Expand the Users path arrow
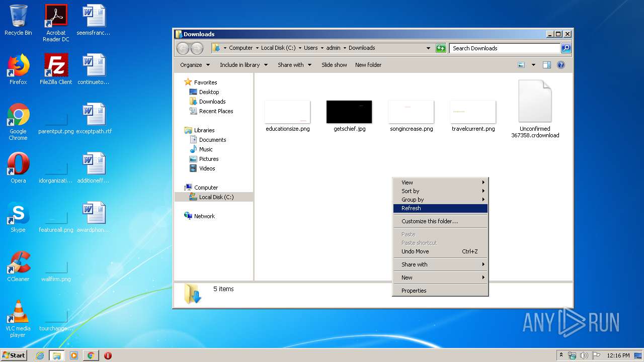The image size is (644, 362). click(321, 48)
